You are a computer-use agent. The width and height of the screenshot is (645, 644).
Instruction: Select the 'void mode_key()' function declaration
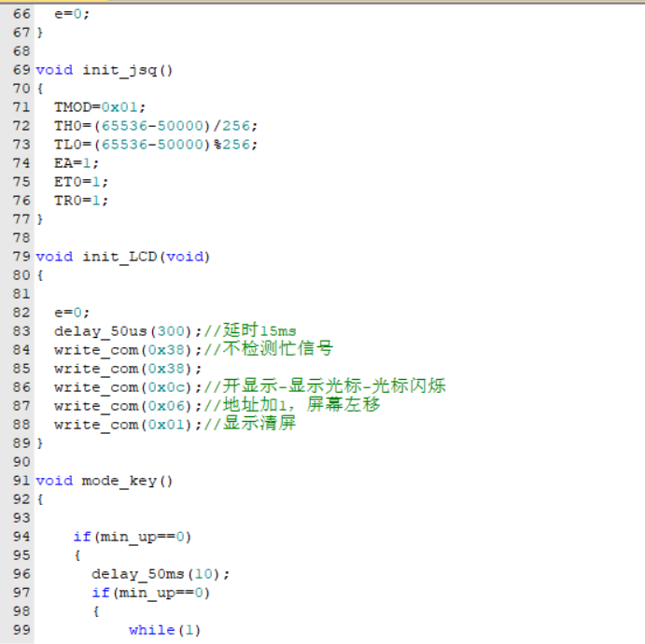104,481
